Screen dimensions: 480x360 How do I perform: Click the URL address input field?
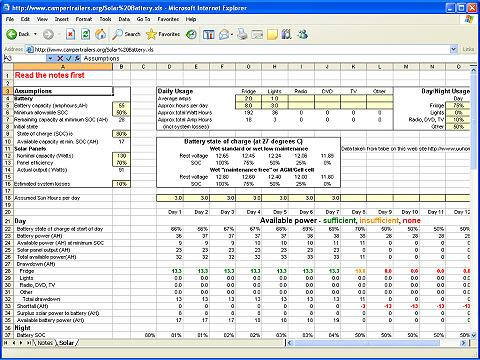pos(242,50)
